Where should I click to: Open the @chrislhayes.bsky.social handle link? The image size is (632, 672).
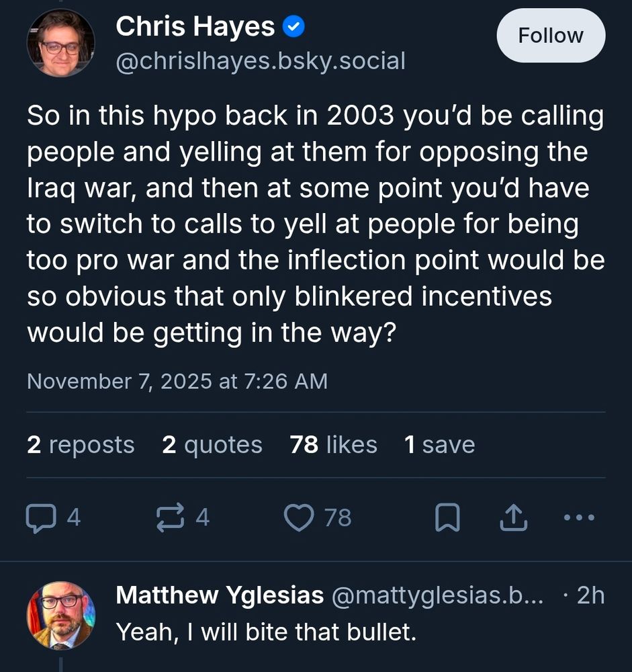tap(261, 62)
